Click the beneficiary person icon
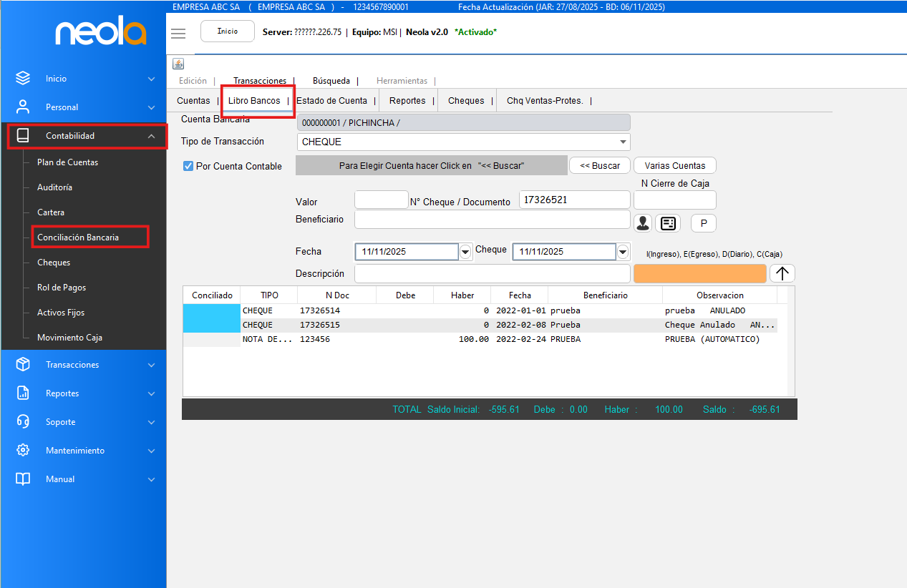Screen dimensions: 907x588 [643, 223]
